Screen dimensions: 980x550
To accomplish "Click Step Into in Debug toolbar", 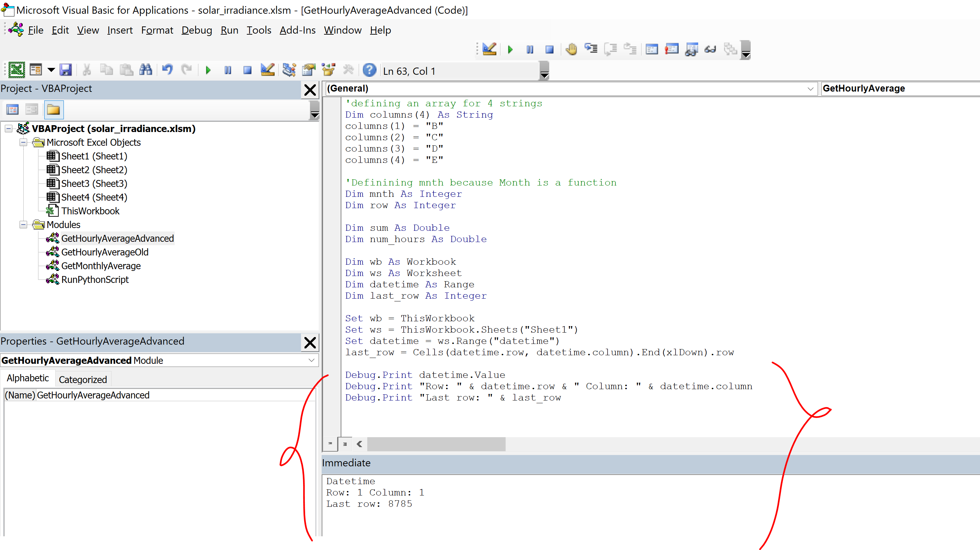I will tap(591, 49).
